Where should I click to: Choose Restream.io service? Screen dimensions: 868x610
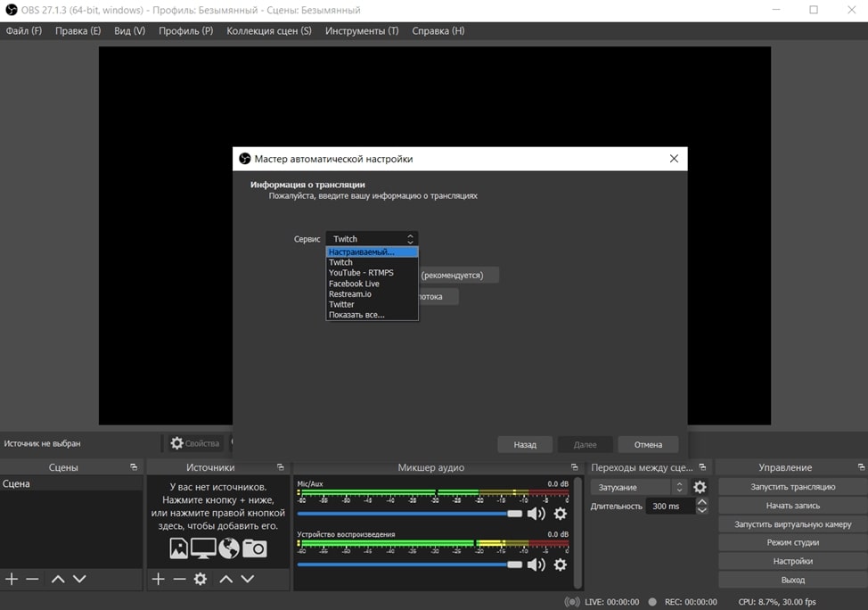pos(372,294)
